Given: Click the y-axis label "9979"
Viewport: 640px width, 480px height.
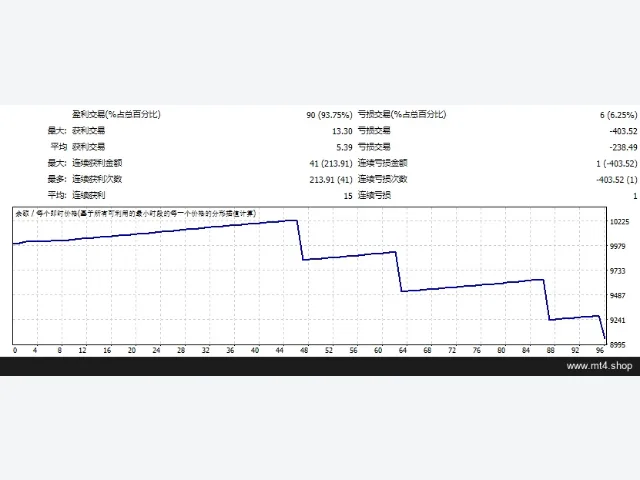Looking at the screenshot, I should click(618, 246).
